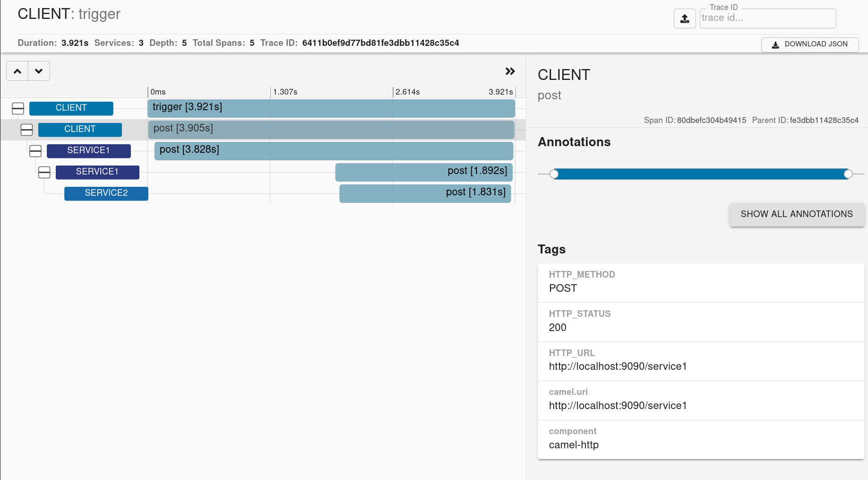Image resolution: width=868 pixels, height=480 pixels.
Task: Collapse the second SERVICE1 span node
Action: (x=44, y=172)
